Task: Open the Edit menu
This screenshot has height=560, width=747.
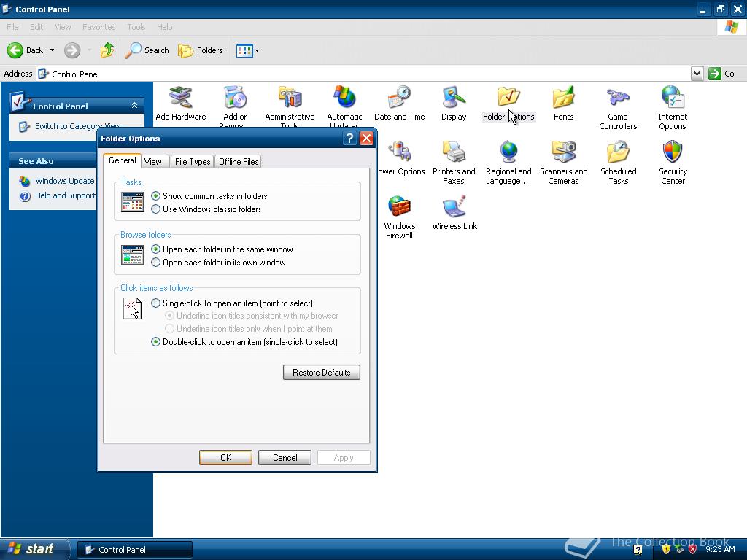Action: pyautogui.click(x=36, y=27)
